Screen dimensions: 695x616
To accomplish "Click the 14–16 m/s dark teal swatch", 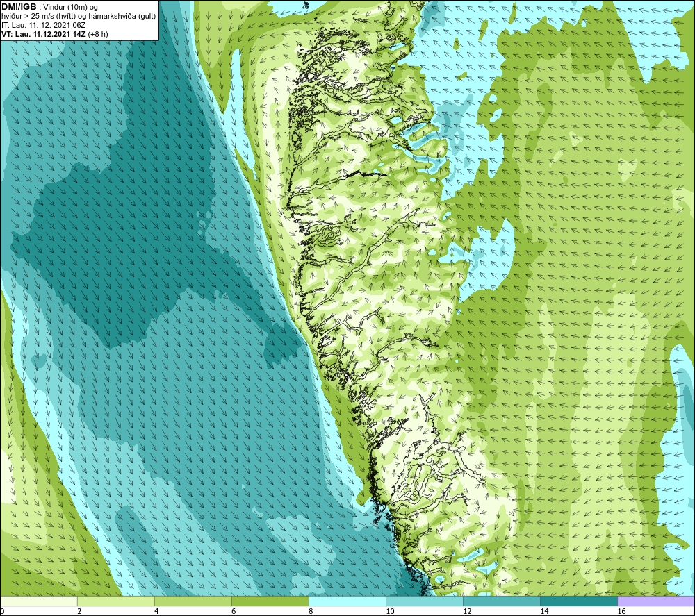I will pyautogui.click(x=579, y=601).
